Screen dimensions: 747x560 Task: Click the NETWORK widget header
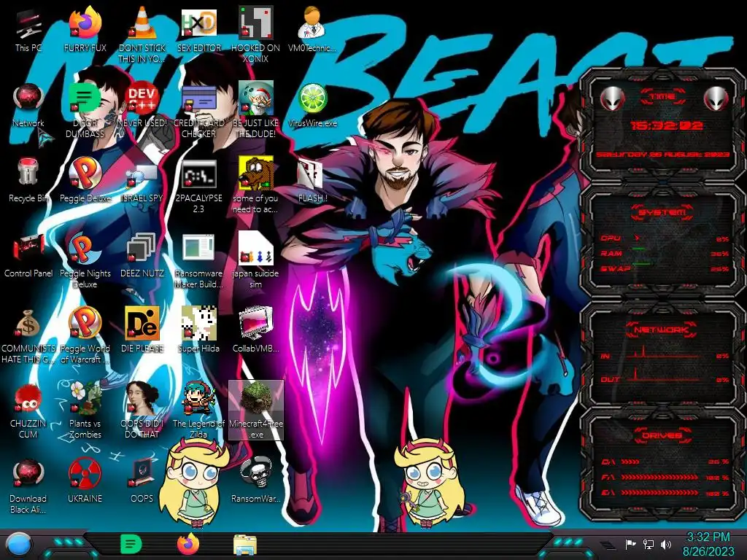coord(662,329)
